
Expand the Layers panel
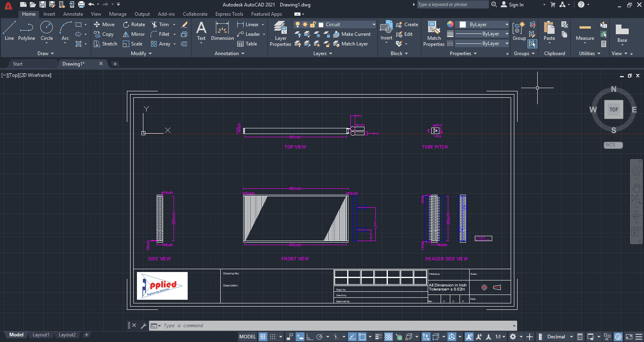(x=323, y=54)
